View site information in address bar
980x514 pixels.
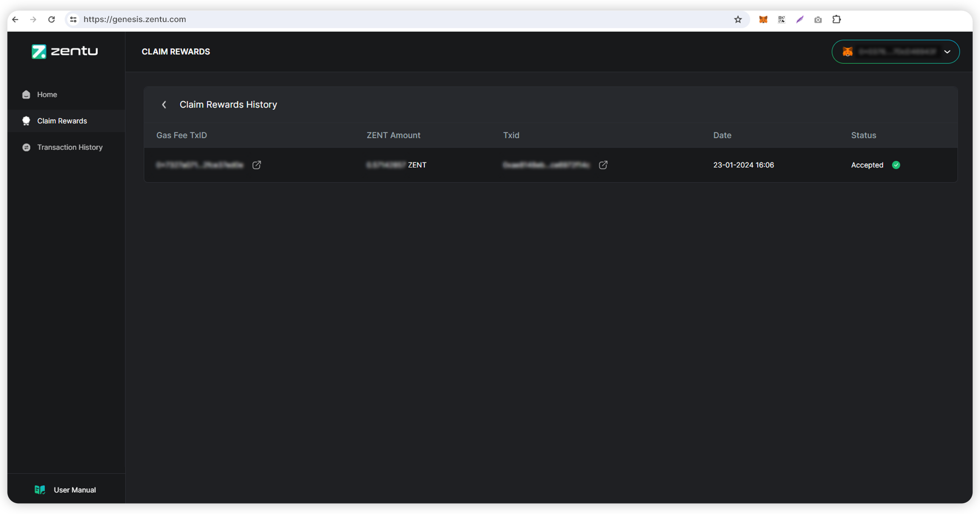[73, 19]
